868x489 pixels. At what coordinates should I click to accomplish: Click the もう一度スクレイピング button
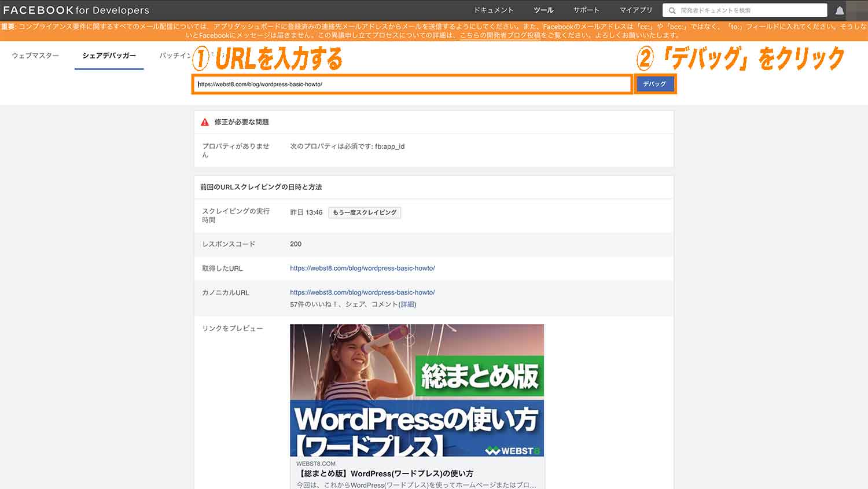click(x=365, y=212)
